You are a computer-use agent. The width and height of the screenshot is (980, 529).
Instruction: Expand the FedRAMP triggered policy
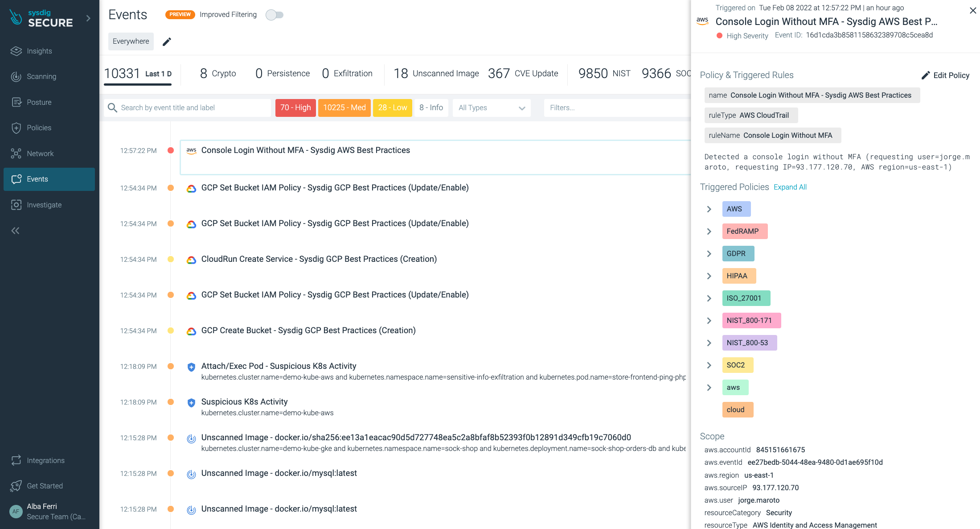tap(709, 231)
